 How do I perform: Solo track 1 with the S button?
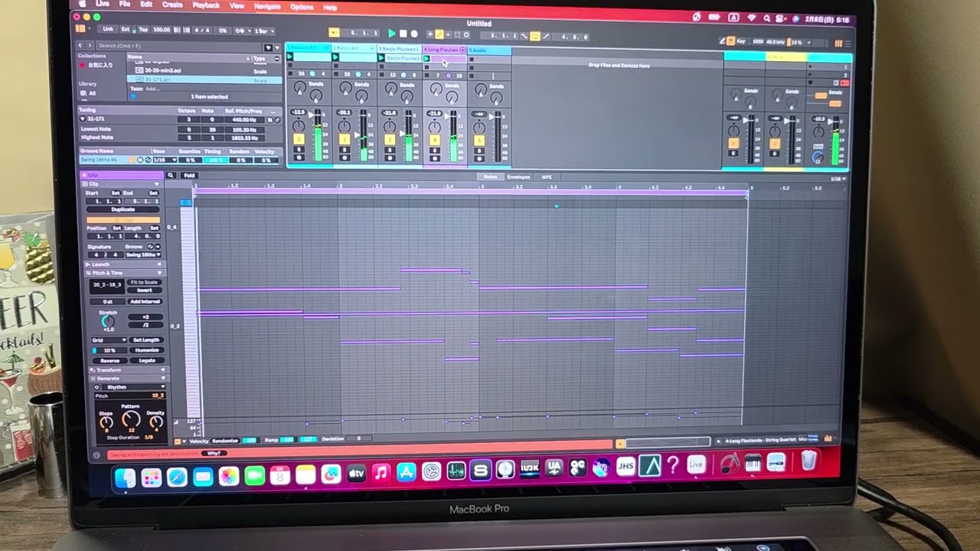[299, 148]
